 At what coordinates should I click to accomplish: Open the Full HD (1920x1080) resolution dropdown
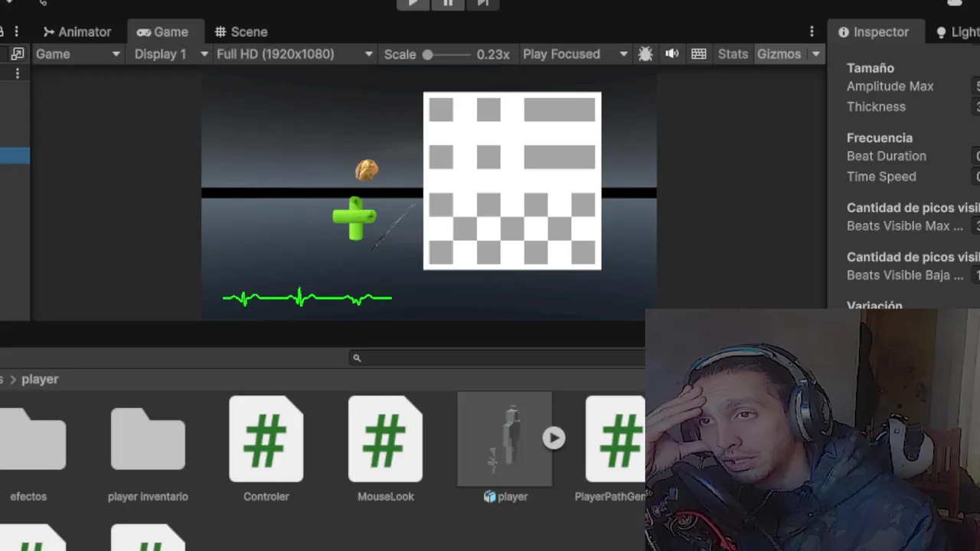pos(295,54)
